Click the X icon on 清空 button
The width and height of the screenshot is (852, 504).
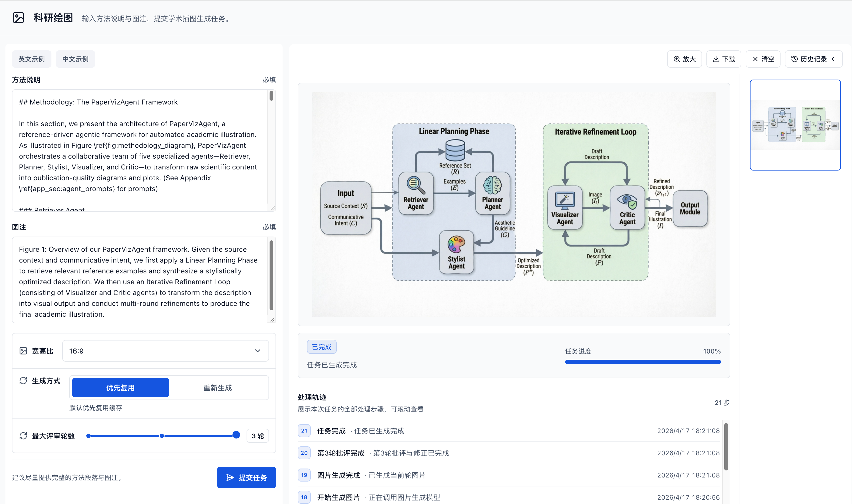(x=755, y=59)
